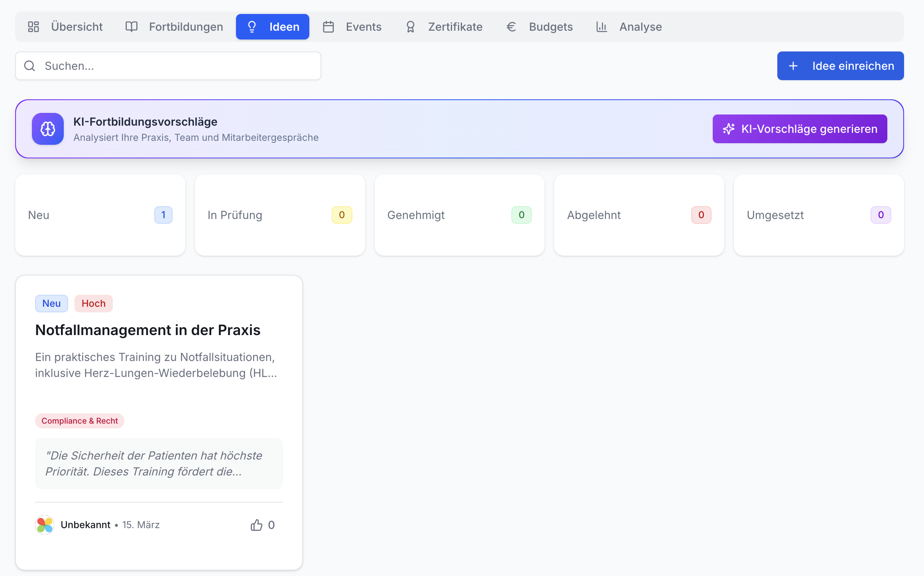Image resolution: width=924 pixels, height=576 pixels.
Task: Click the date 15. März
Action: pos(141,525)
